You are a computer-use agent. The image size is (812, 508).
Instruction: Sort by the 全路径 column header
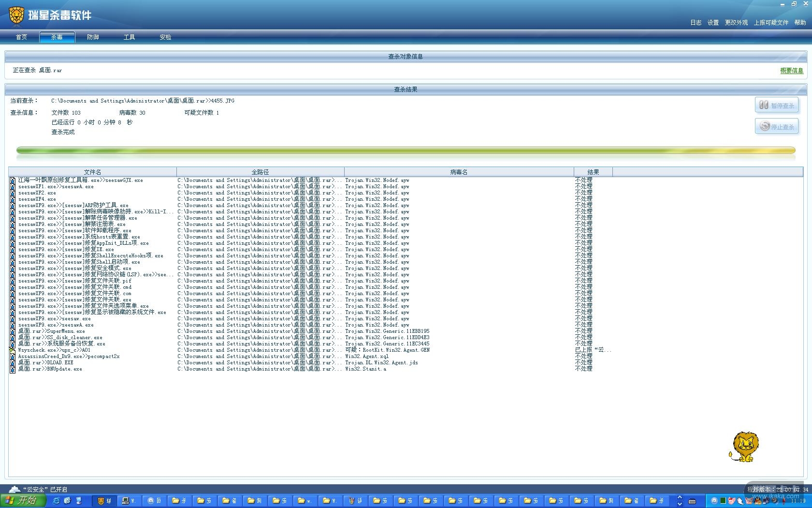260,172
